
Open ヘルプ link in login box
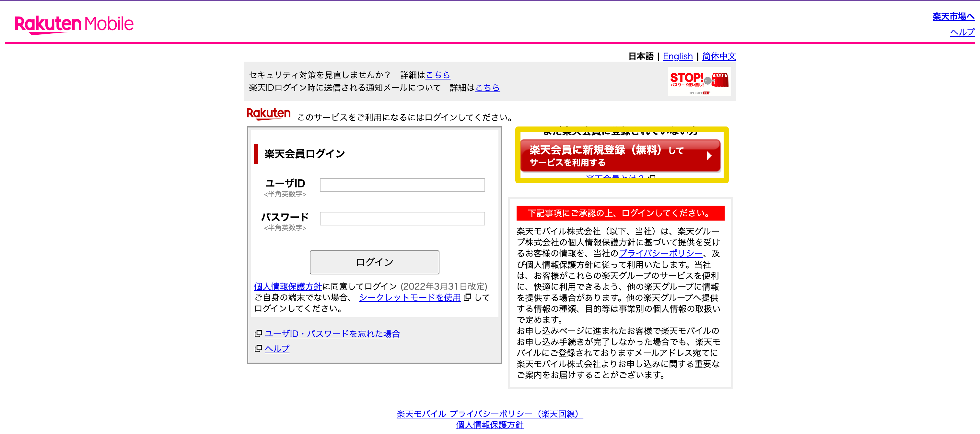pos(277,348)
